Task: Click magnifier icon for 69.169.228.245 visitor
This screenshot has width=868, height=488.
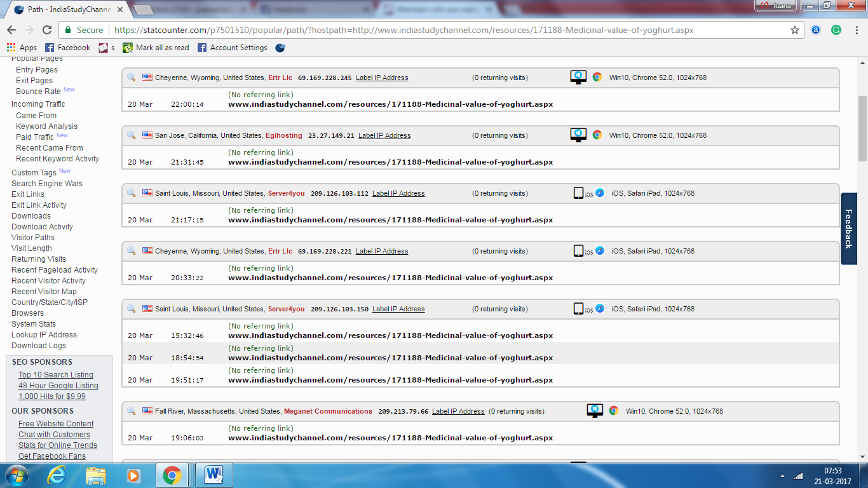Action: point(132,77)
